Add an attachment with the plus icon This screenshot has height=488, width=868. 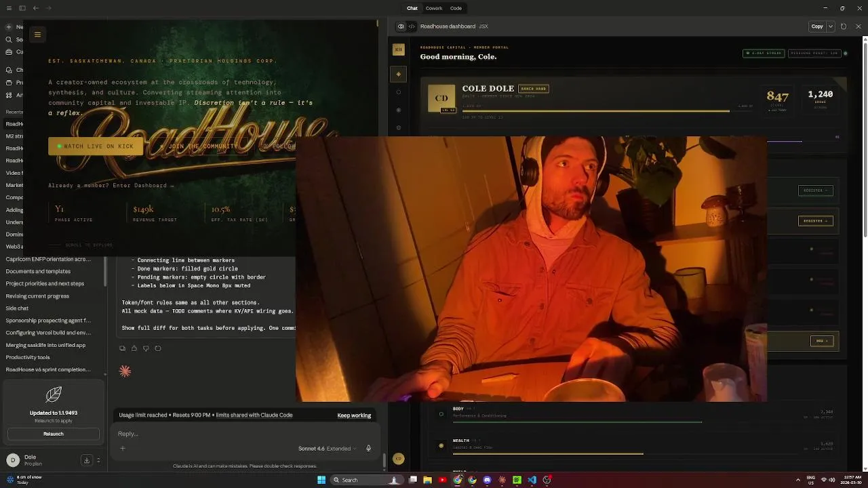tap(123, 448)
